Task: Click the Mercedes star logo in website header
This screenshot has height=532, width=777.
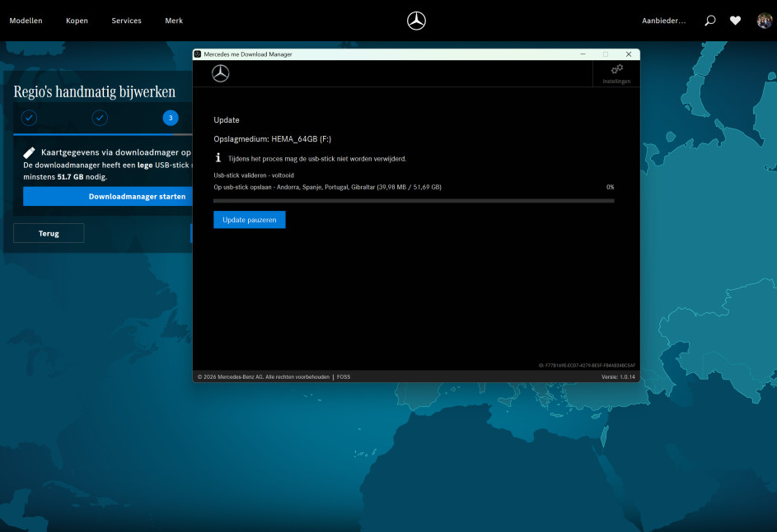Action: [416, 21]
